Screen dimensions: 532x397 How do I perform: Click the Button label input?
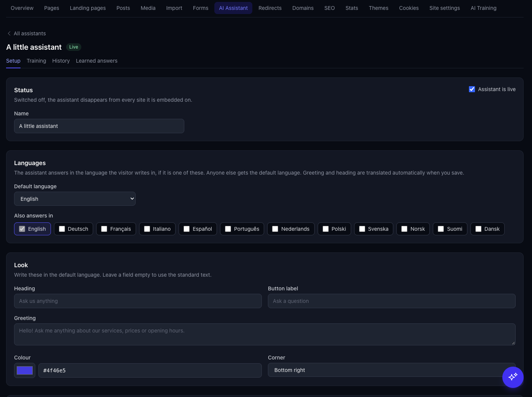(x=392, y=301)
